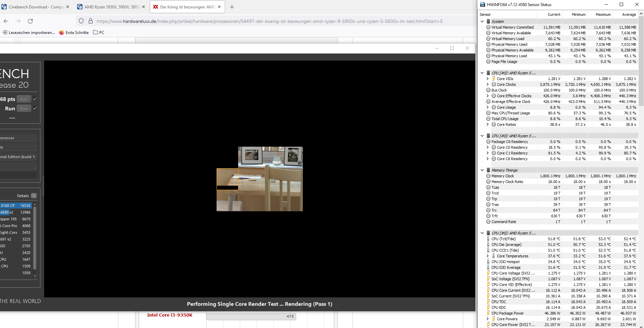Click the tracking protection shield icon
Image resolution: width=644 pixels, height=328 pixels.
tap(81, 21)
